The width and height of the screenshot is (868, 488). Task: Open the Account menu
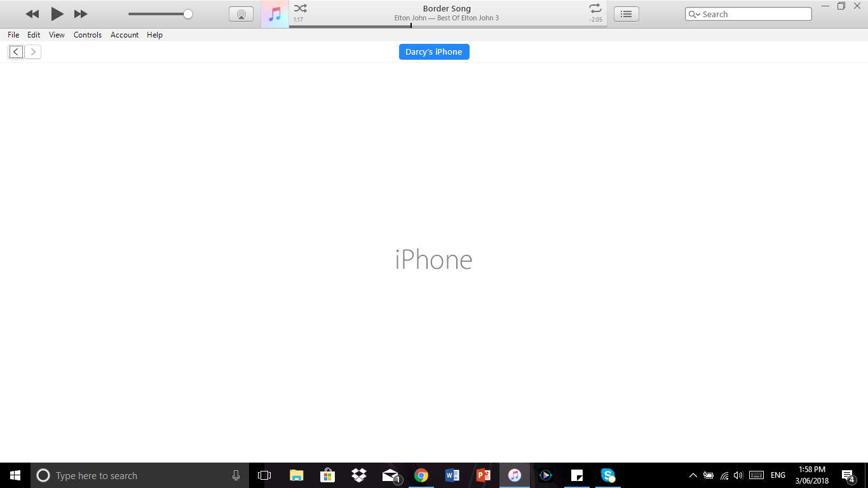point(125,35)
